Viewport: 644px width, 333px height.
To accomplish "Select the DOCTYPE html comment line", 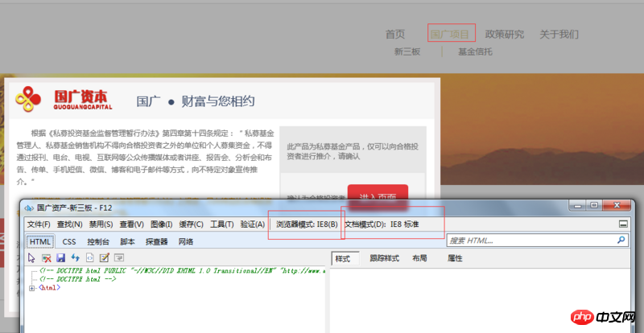I will tap(78, 279).
